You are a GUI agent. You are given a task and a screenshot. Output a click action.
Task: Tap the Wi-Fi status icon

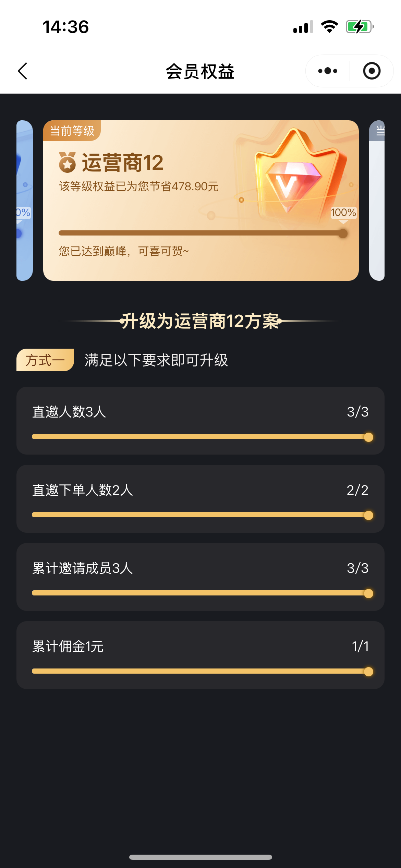point(329,27)
